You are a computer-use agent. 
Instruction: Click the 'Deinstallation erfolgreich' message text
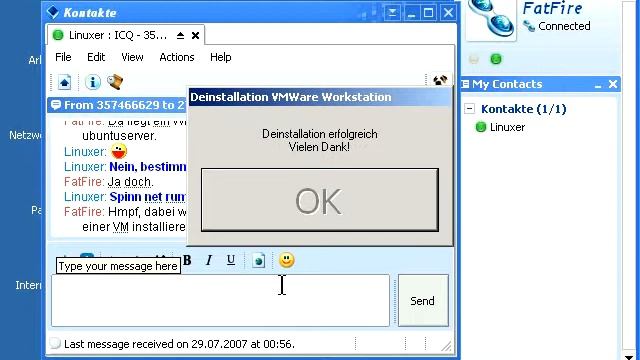coord(320,134)
